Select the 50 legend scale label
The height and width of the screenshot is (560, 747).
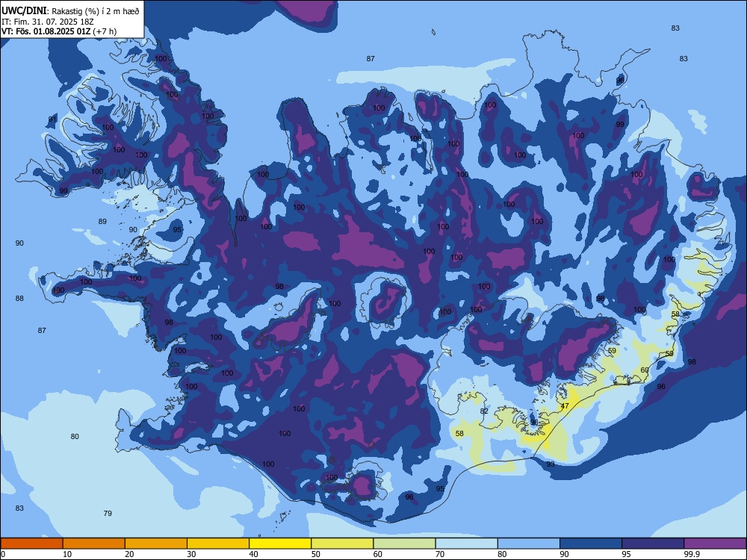[x=315, y=554]
